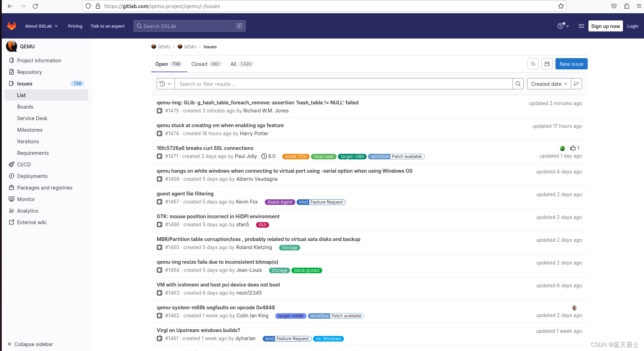This screenshot has width=644, height=351.
Task: Click target: m68k label
Action: (x=291, y=316)
